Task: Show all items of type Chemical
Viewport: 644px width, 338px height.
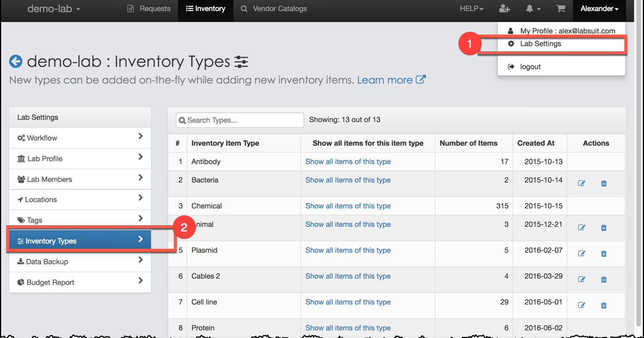Action: pos(347,206)
